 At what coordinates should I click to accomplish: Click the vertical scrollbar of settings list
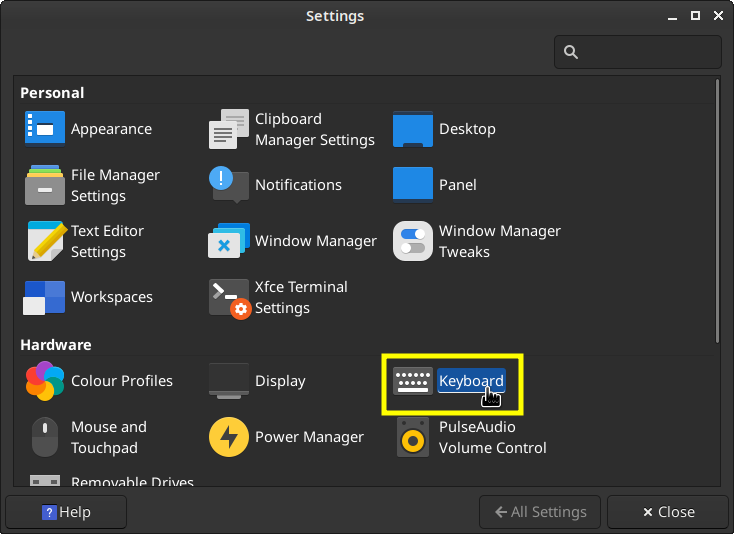point(717,210)
